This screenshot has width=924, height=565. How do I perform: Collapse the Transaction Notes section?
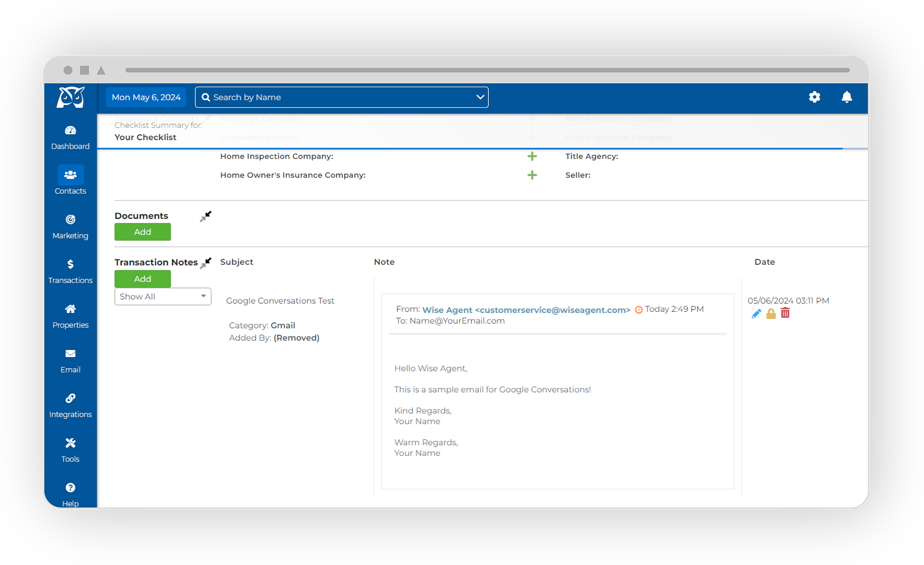(x=205, y=263)
